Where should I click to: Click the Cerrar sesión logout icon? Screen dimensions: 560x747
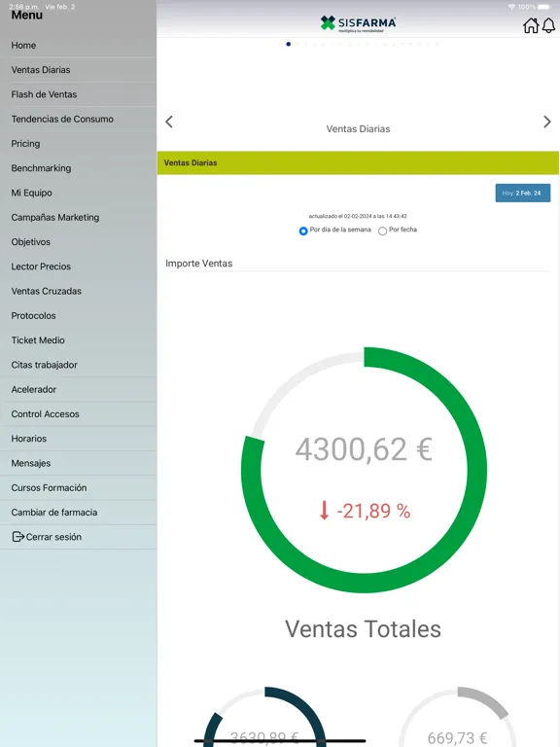click(x=17, y=537)
